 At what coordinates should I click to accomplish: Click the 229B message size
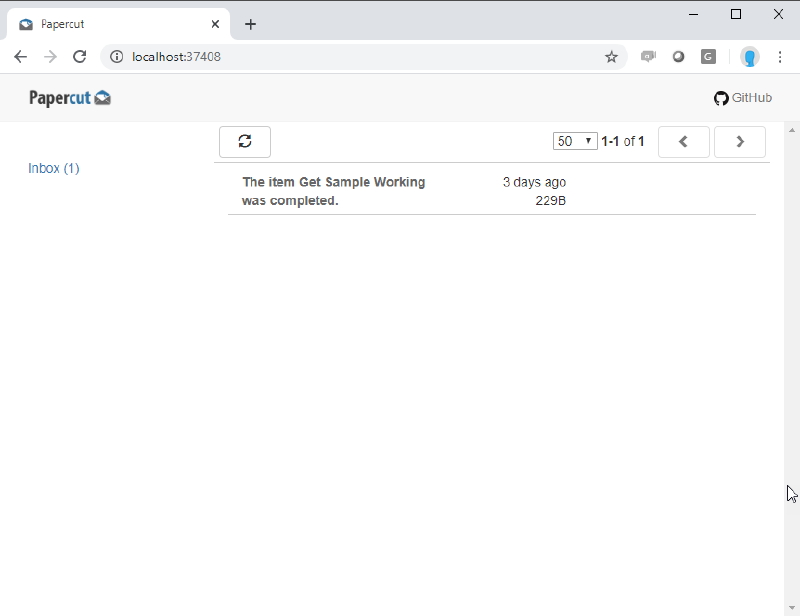coord(551,201)
